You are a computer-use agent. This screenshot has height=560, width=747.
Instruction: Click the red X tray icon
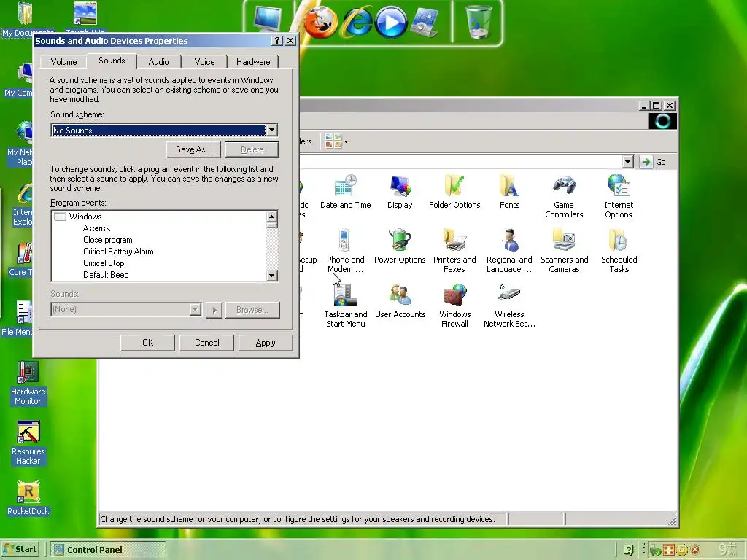[695, 550]
